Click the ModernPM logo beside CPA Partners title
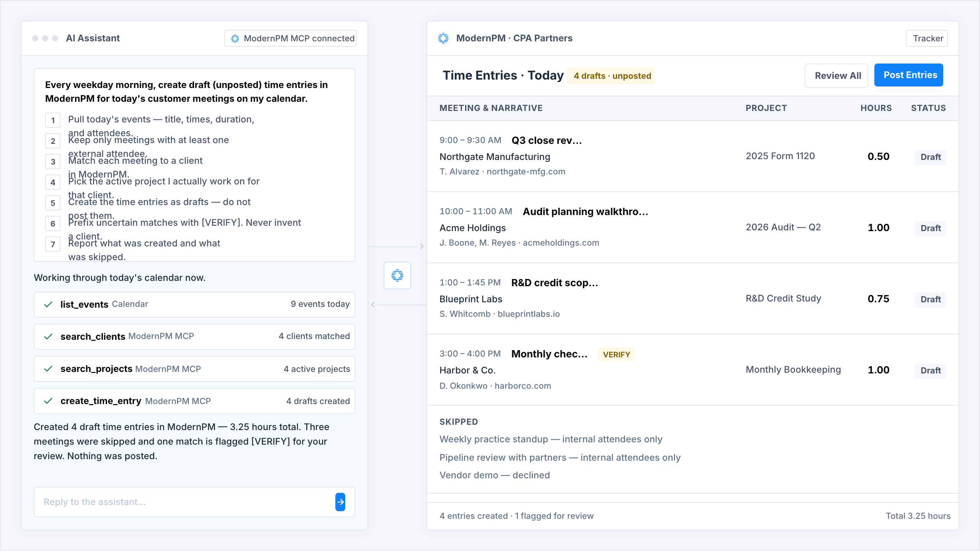This screenshot has height=551, width=980. click(443, 38)
